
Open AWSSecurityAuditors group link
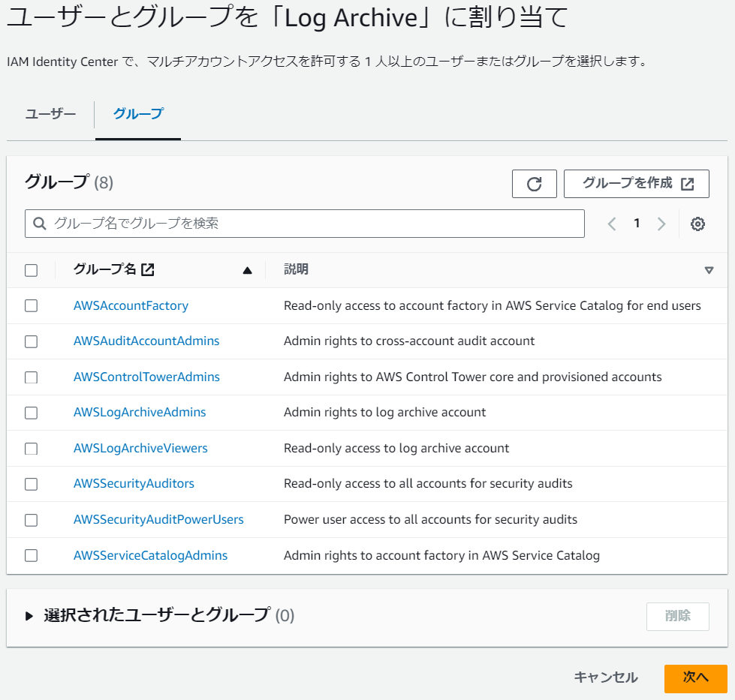click(134, 483)
